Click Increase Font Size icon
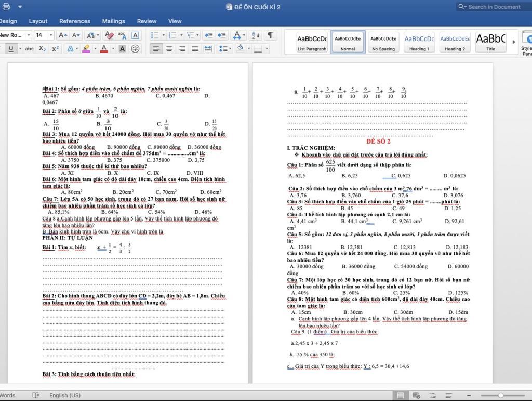The height and width of the screenshot is (401, 532). pyautogui.click(x=63, y=35)
